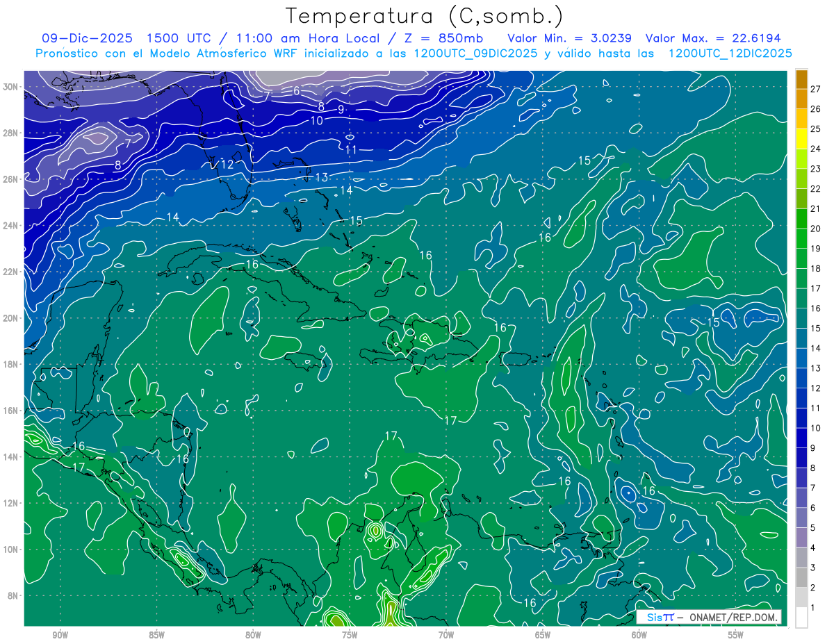
Task: Click the 'SisTT - ONAMET/REP.DOM.' credit box
Action: [709, 617]
